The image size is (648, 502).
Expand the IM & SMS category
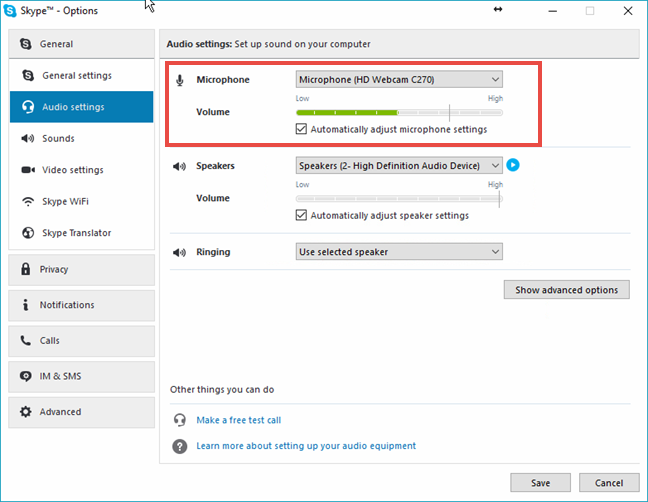point(81,377)
